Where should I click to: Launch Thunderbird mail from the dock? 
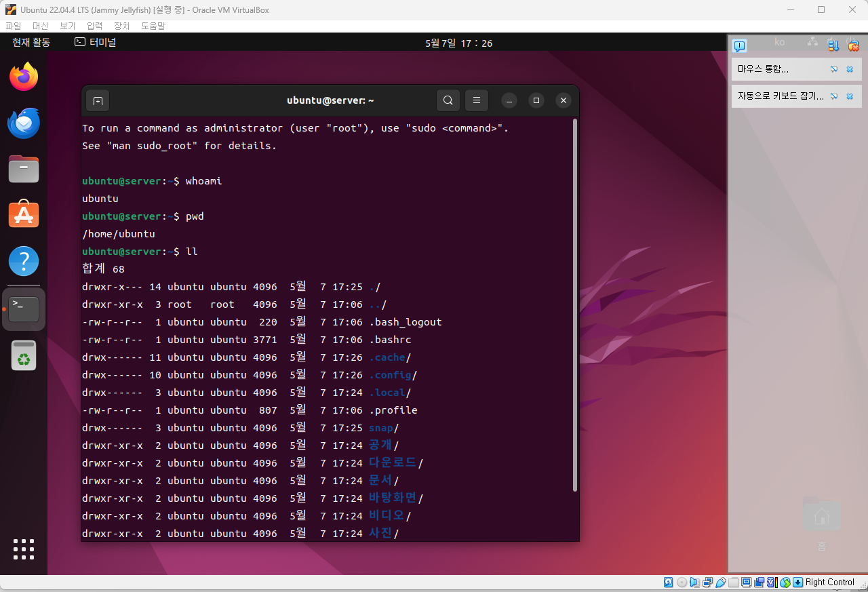24,123
